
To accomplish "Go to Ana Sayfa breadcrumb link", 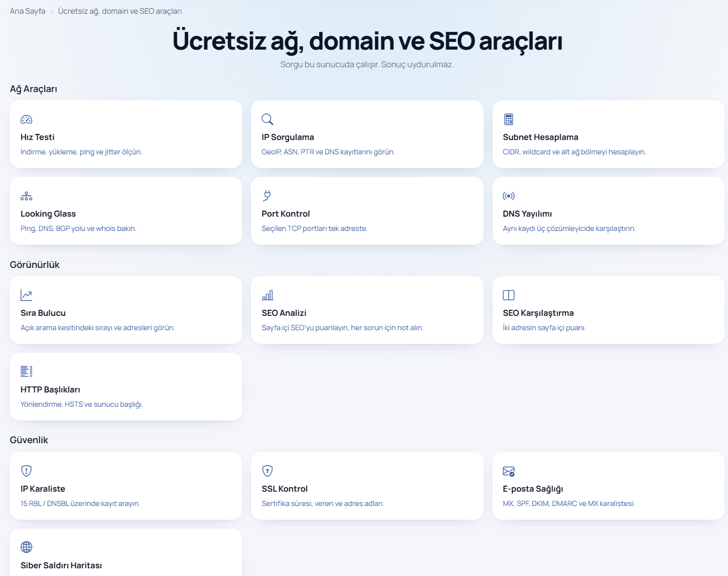I will click(28, 11).
